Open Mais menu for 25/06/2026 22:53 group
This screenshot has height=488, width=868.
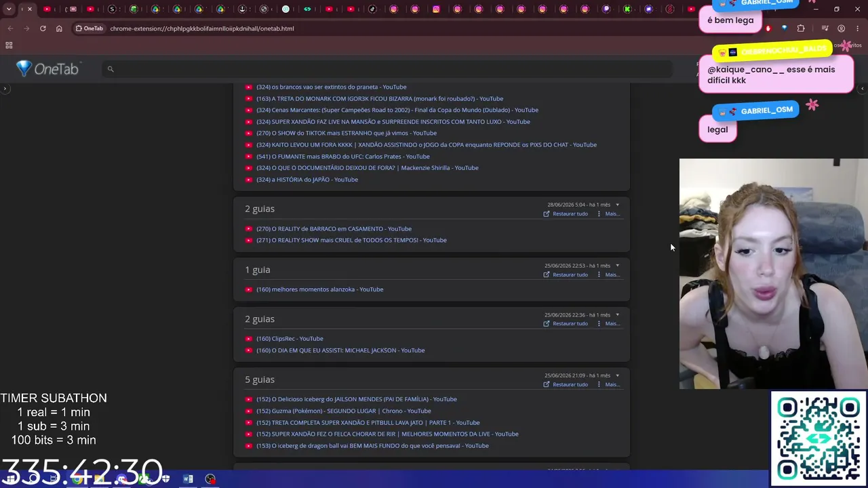612,274
